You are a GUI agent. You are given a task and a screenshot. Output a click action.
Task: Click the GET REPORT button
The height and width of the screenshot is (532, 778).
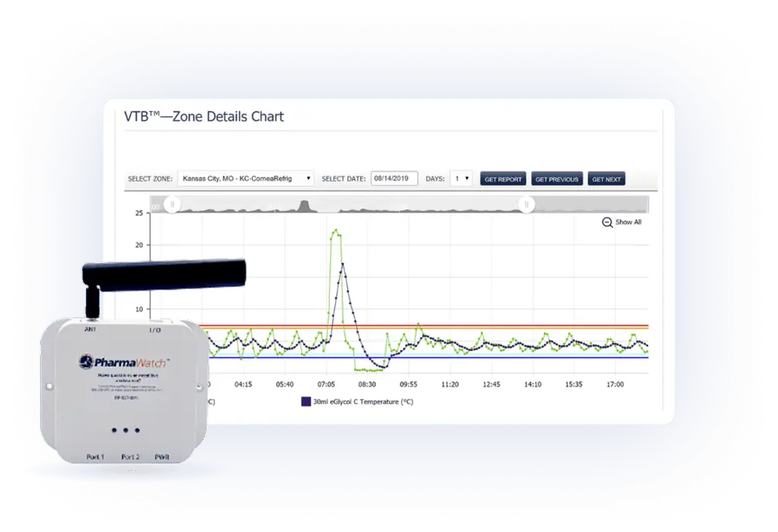[502, 178]
